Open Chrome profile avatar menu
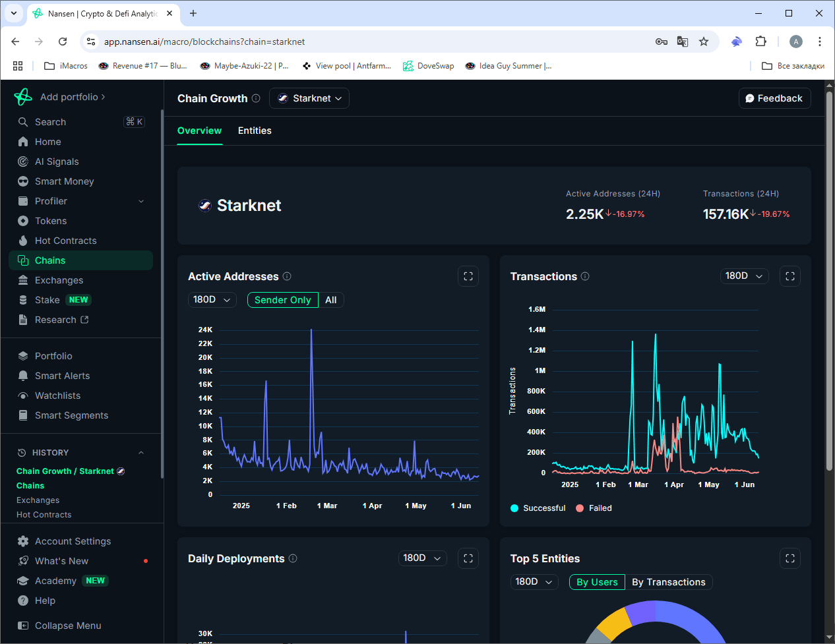 pyautogui.click(x=796, y=42)
